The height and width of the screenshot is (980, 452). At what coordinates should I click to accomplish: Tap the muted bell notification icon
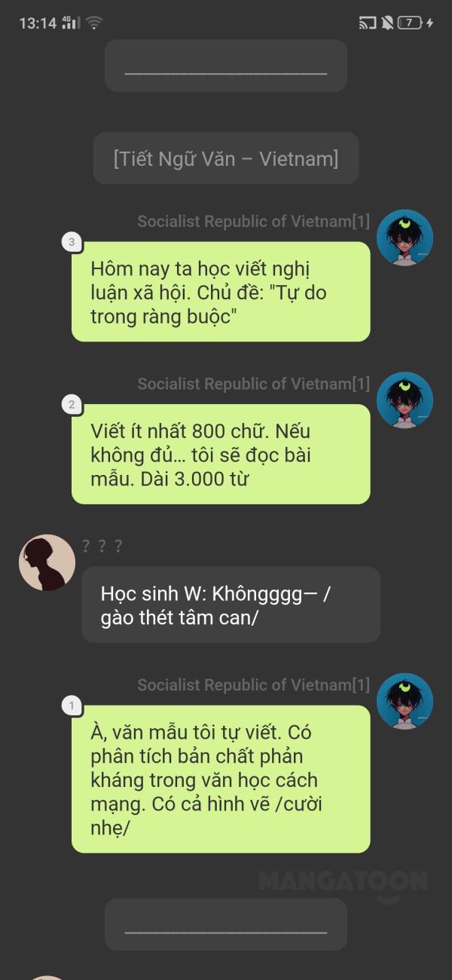point(387,23)
